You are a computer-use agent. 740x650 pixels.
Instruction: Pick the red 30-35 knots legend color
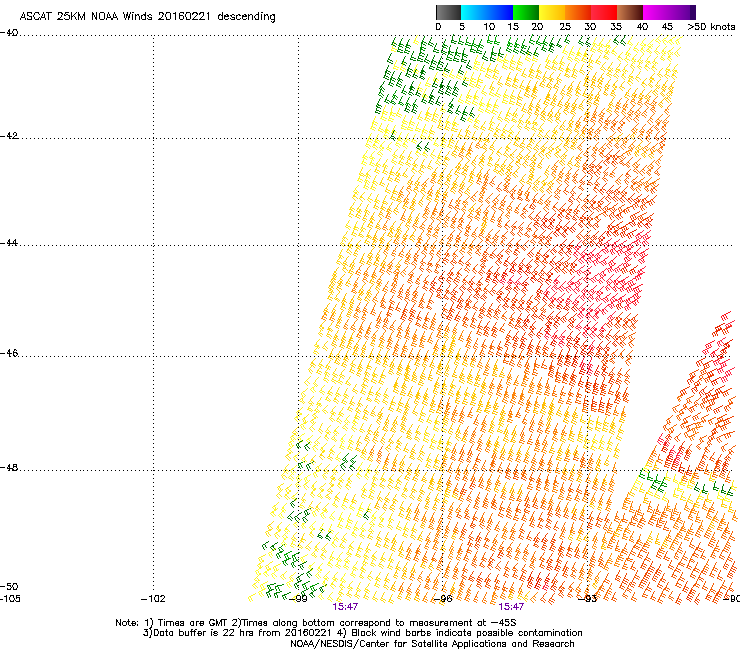604,12
